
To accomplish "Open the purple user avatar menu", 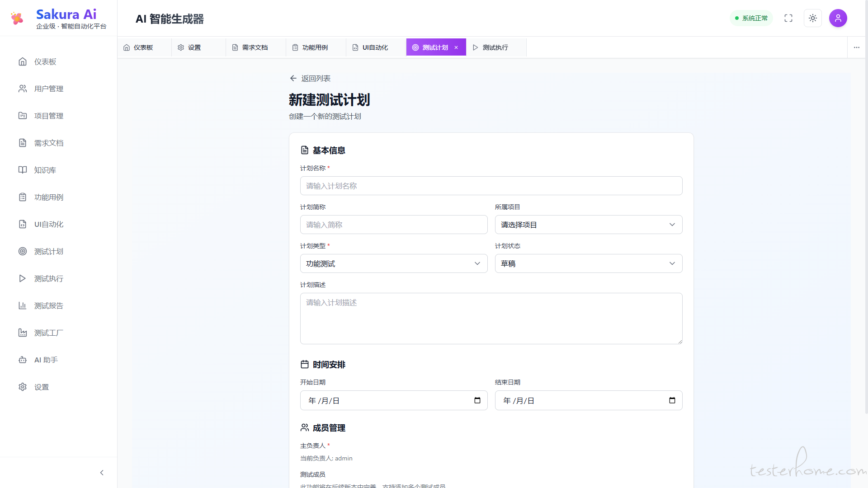I will pyautogui.click(x=838, y=18).
